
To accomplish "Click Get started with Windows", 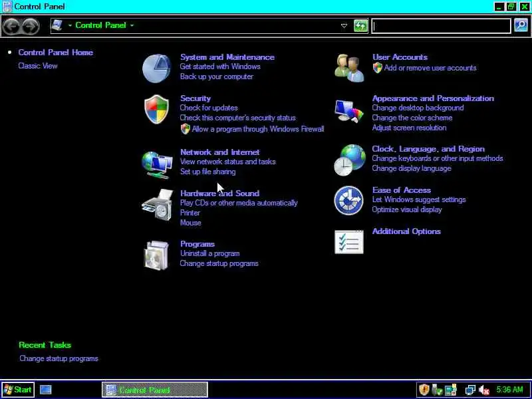I will (x=220, y=66).
